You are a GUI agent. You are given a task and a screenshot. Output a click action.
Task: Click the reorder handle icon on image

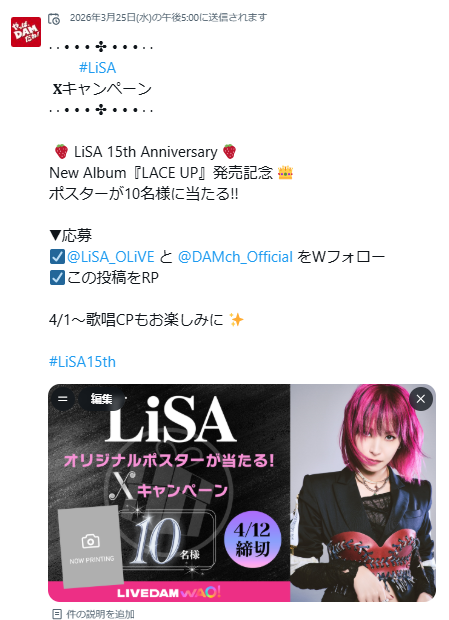coord(63,399)
